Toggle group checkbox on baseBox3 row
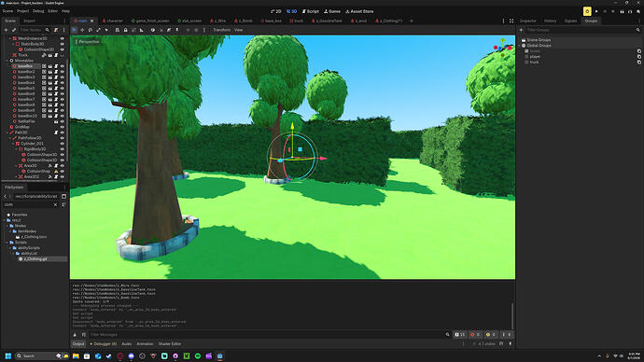 [44, 77]
